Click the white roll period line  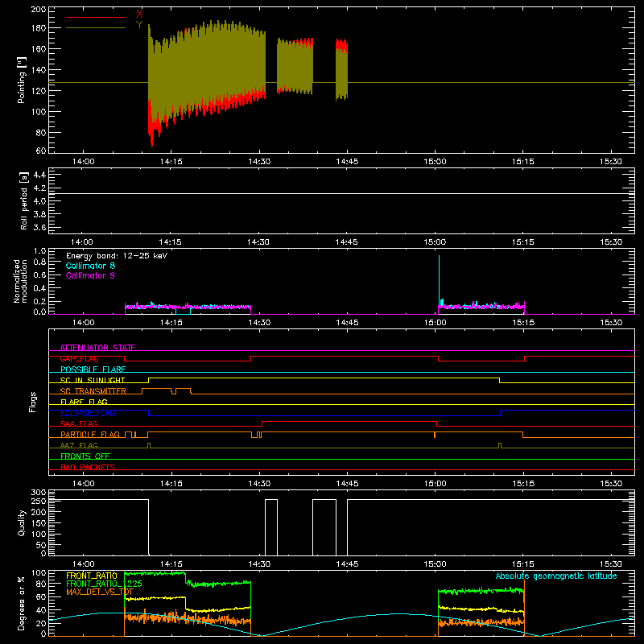[x=341, y=193]
